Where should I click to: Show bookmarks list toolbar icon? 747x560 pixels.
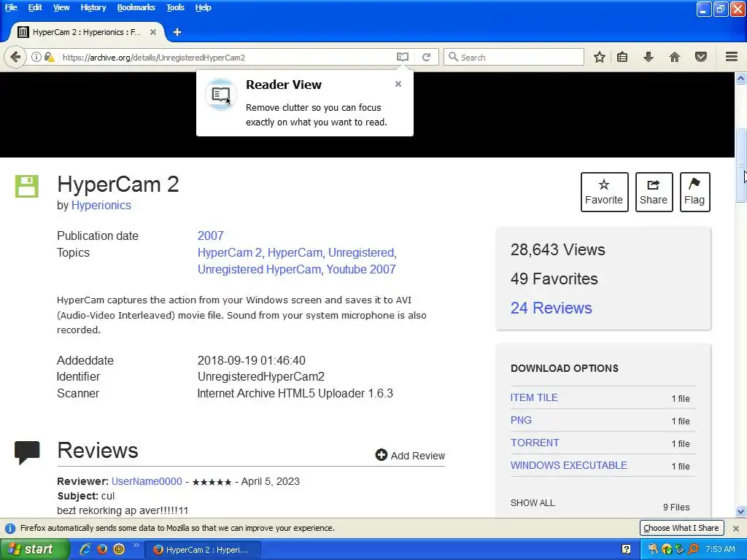point(622,57)
